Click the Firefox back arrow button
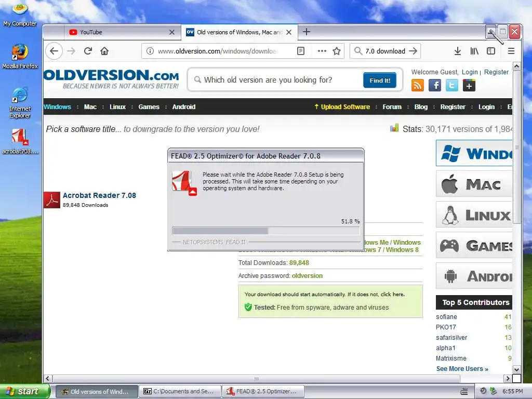The width and height of the screenshot is (532, 399). point(54,51)
